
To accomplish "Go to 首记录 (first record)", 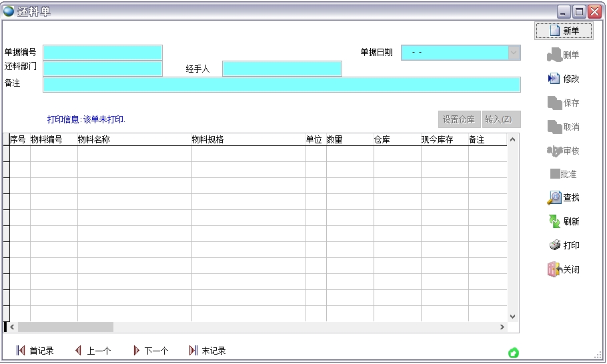I will pos(21,351).
